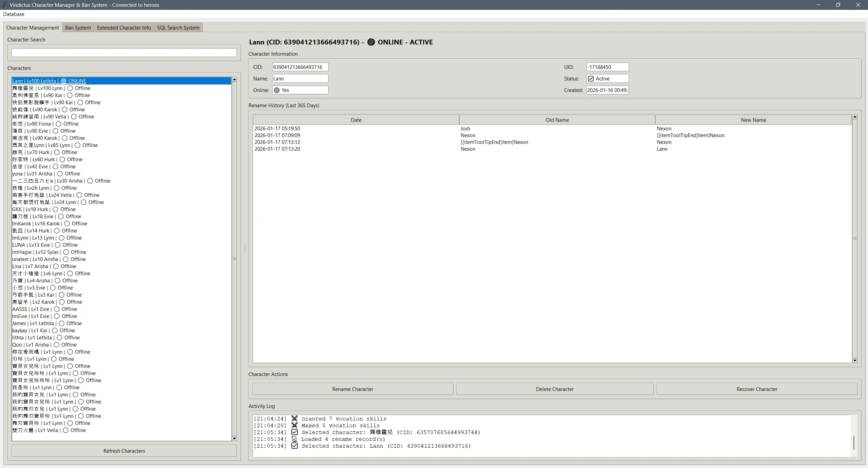Select the Lann Lv100 Lethita ONLINE row
This screenshot has width=868, height=468.
(x=122, y=81)
